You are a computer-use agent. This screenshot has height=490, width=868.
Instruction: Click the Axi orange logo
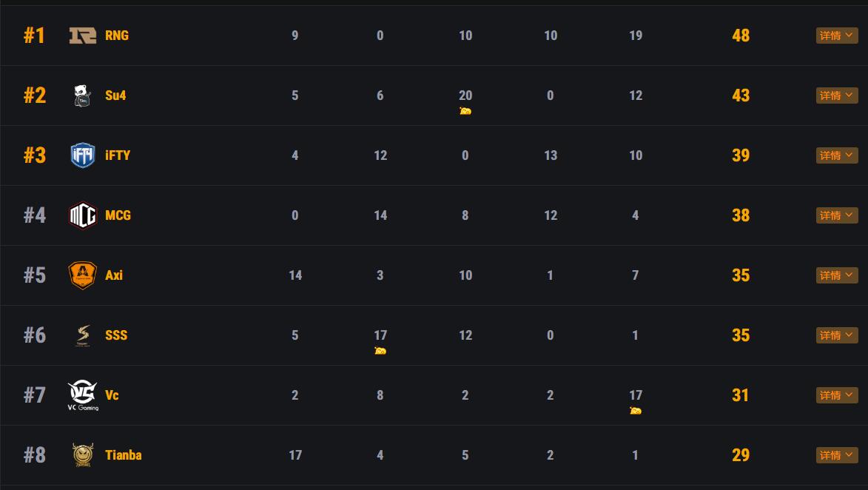(83, 275)
